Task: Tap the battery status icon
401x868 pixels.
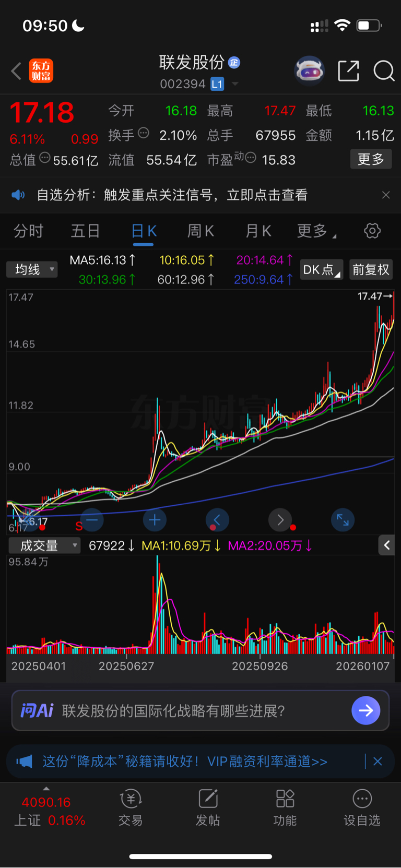Action: (x=369, y=25)
